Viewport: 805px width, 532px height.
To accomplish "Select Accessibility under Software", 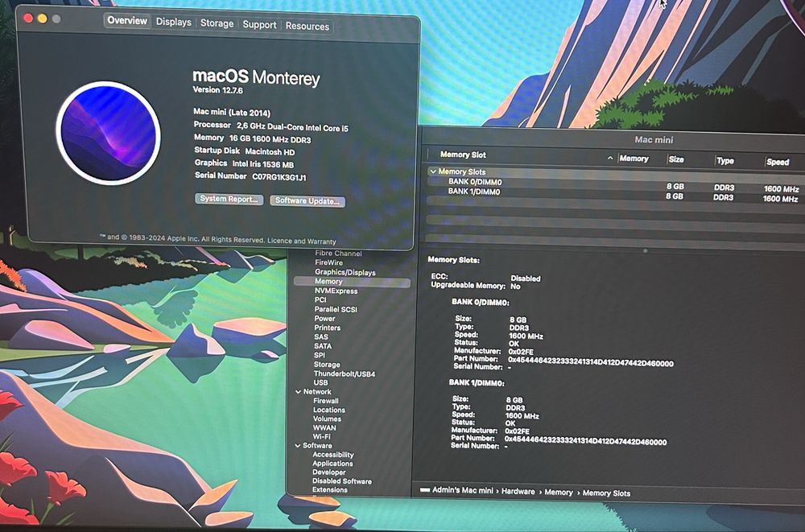I will point(333,455).
